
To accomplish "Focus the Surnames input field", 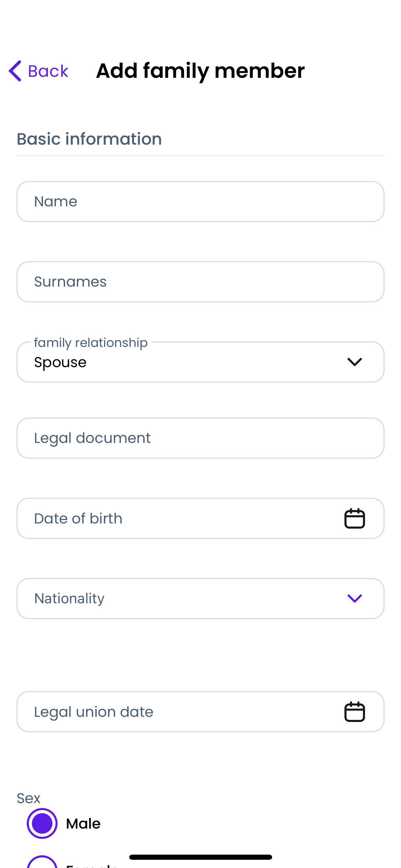I will click(200, 282).
